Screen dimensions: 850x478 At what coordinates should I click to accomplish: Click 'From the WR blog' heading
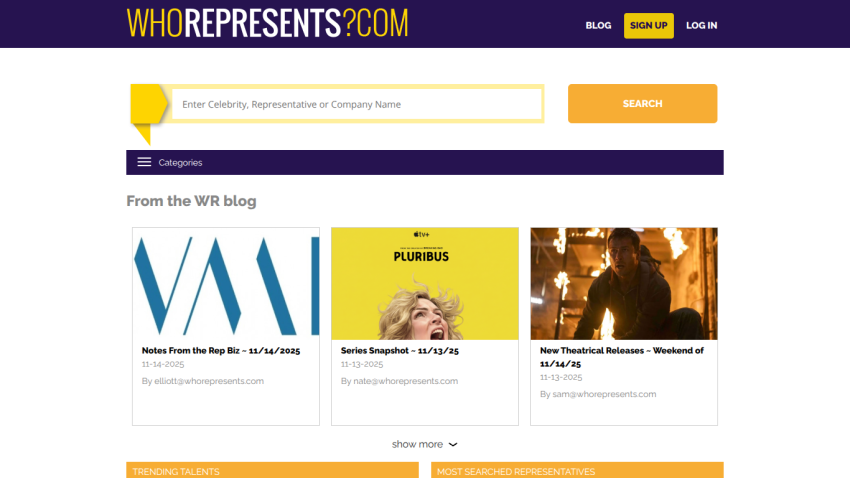(191, 201)
